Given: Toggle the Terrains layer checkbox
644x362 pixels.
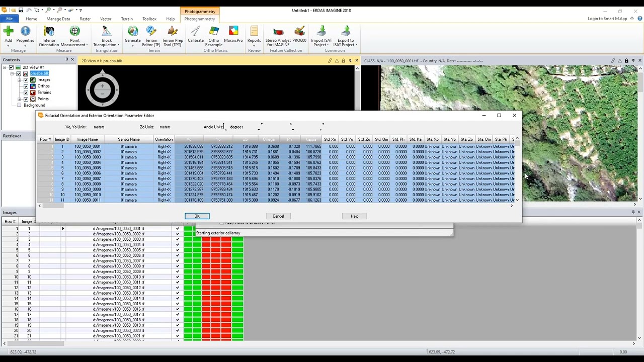Looking at the screenshot, I should (26, 93).
